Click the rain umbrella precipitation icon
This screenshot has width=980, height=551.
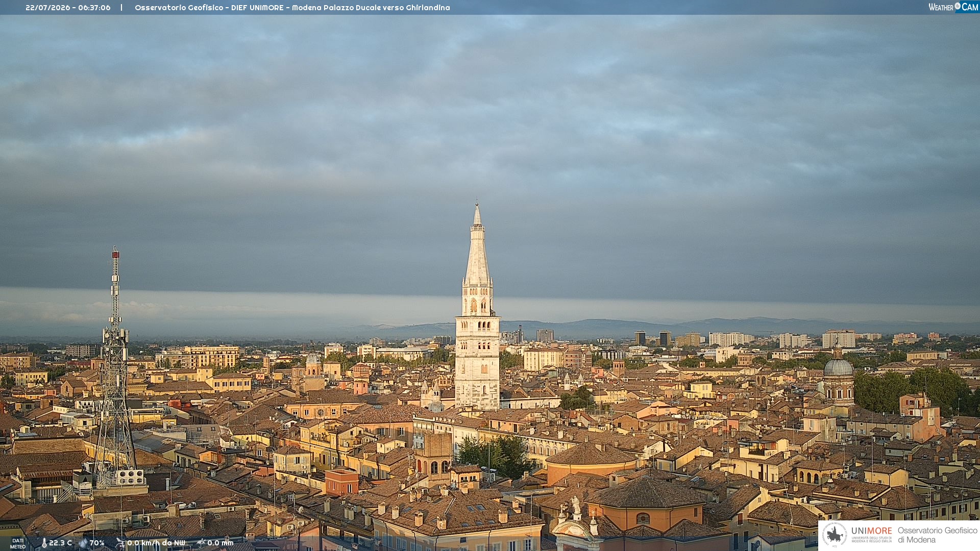tap(201, 543)
